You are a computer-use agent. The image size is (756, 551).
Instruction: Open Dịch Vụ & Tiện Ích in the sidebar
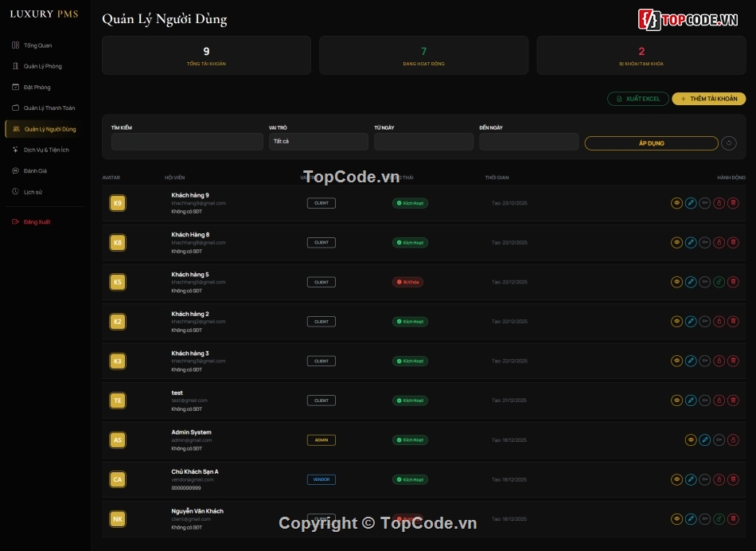coord(46,150)
